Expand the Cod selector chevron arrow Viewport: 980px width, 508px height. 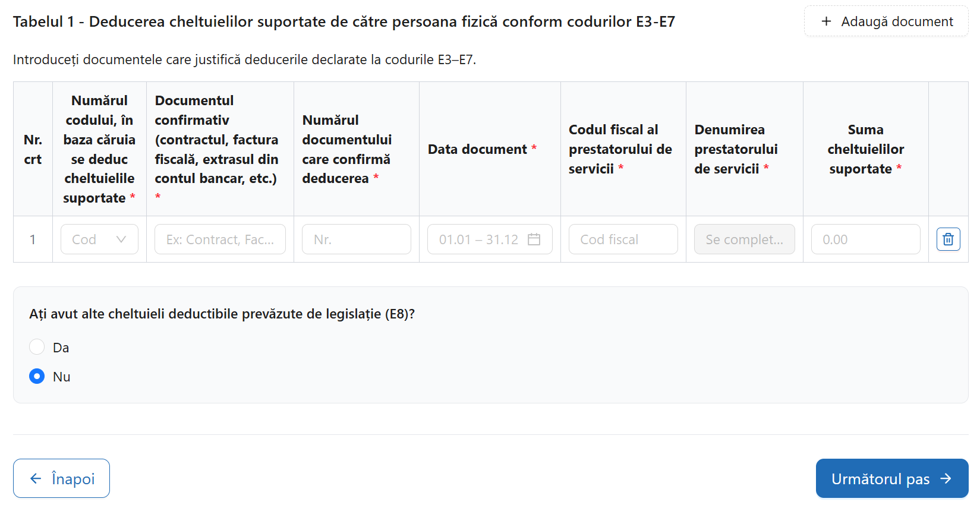pos(121,239)
